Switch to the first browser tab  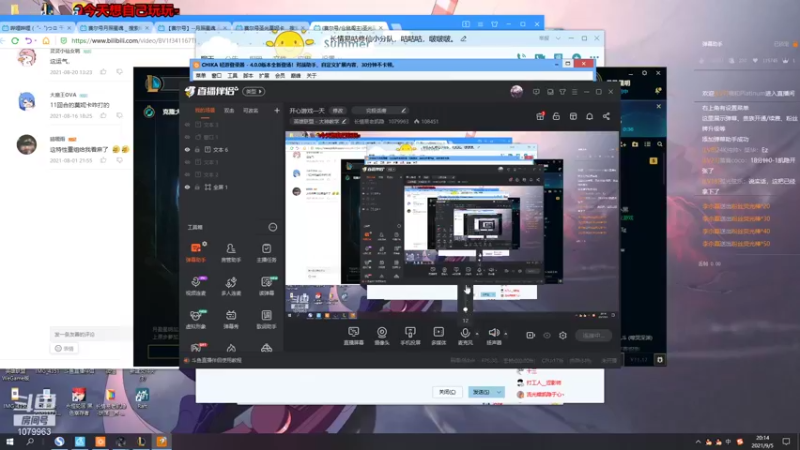[38, 28]
